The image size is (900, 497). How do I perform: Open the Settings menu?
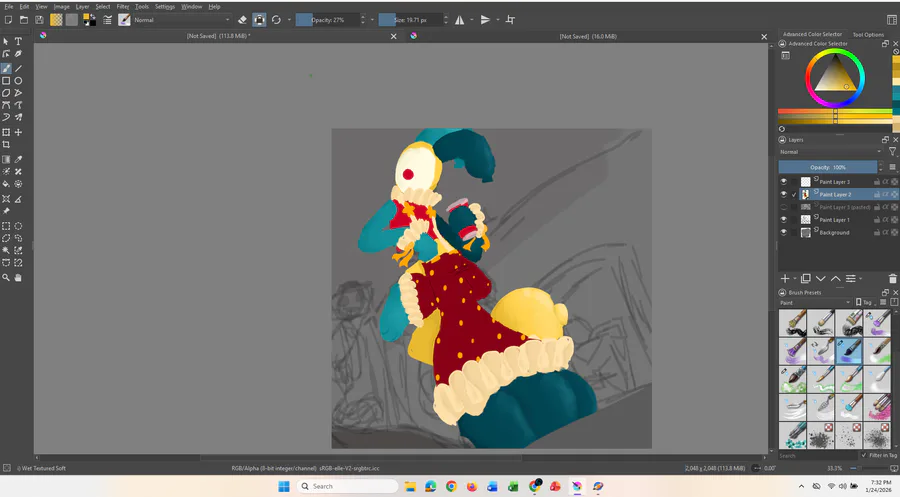(165, 7)
